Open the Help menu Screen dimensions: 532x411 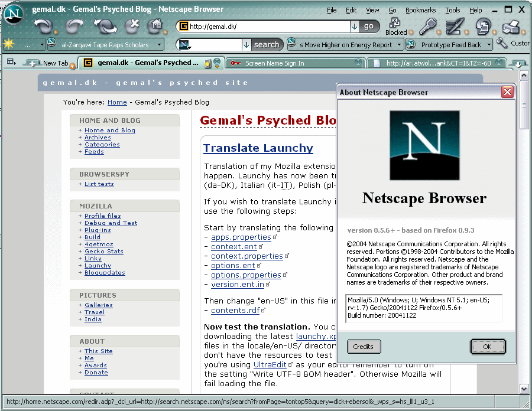(476, 10)
